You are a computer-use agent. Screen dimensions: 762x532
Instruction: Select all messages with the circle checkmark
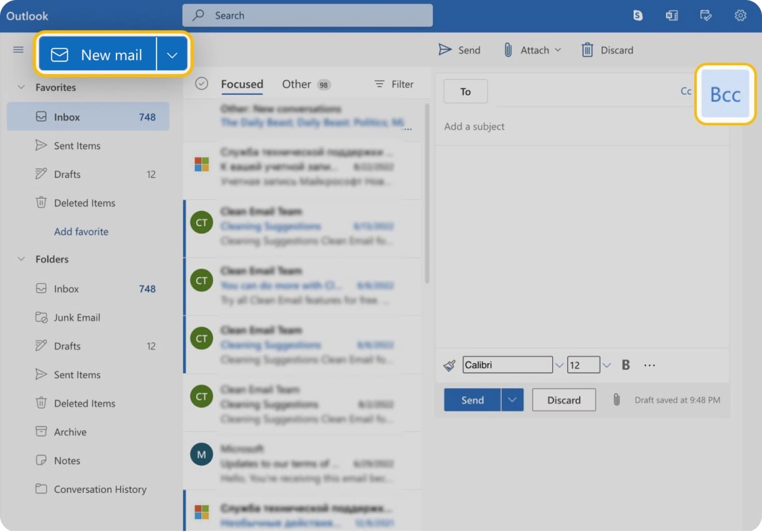point(201,83)
